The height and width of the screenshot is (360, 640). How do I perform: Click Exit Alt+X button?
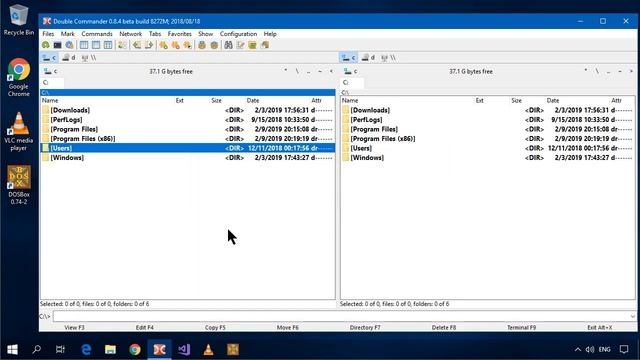(x=600, y=327)
